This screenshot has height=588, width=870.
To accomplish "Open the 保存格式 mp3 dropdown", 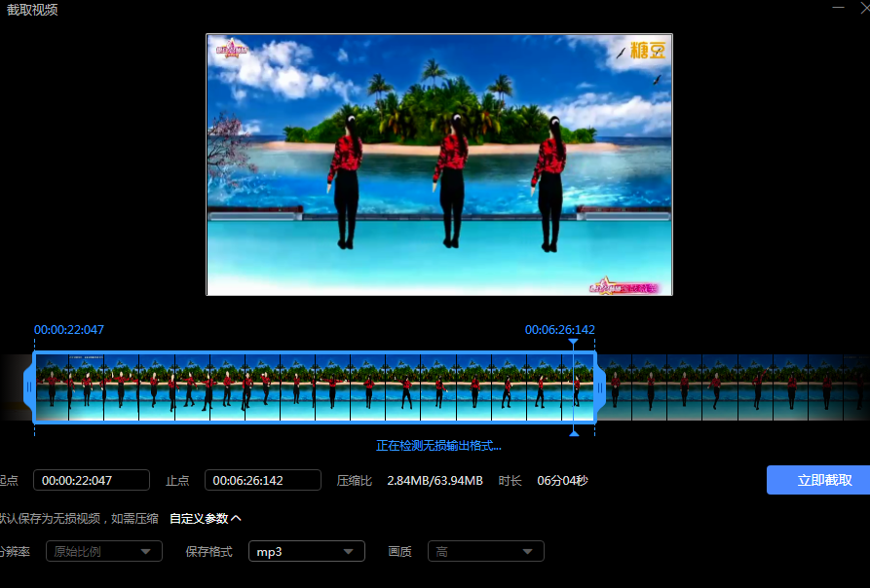I will [x=306, y=552].
